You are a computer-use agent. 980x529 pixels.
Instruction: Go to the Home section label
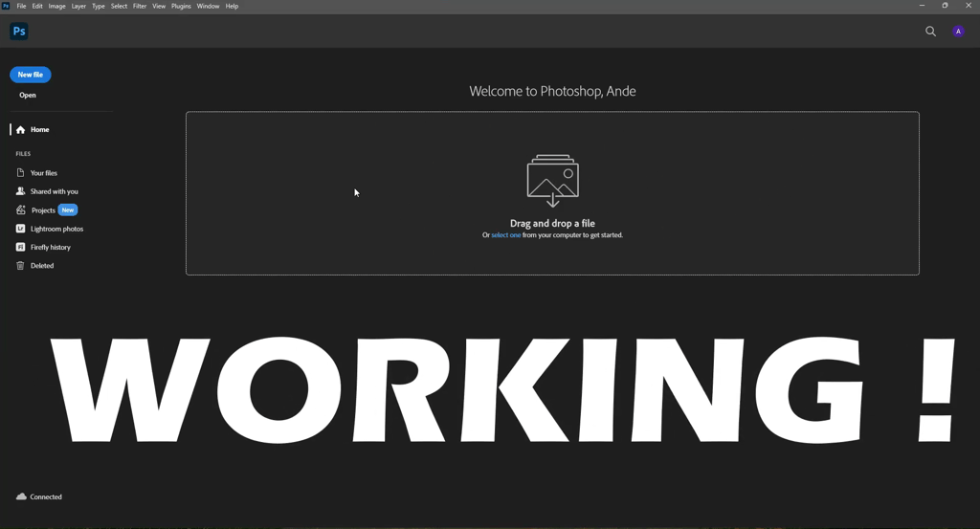(39, 130)
